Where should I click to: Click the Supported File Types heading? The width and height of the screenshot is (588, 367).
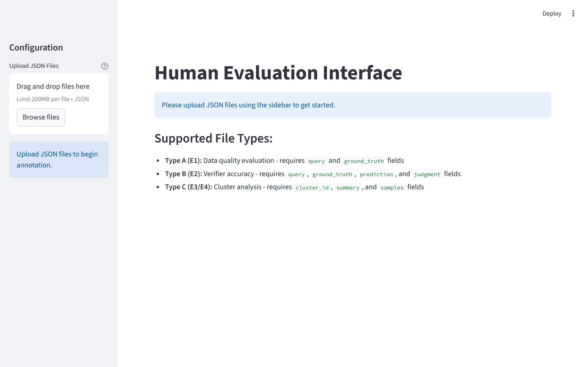coord(213,138)
